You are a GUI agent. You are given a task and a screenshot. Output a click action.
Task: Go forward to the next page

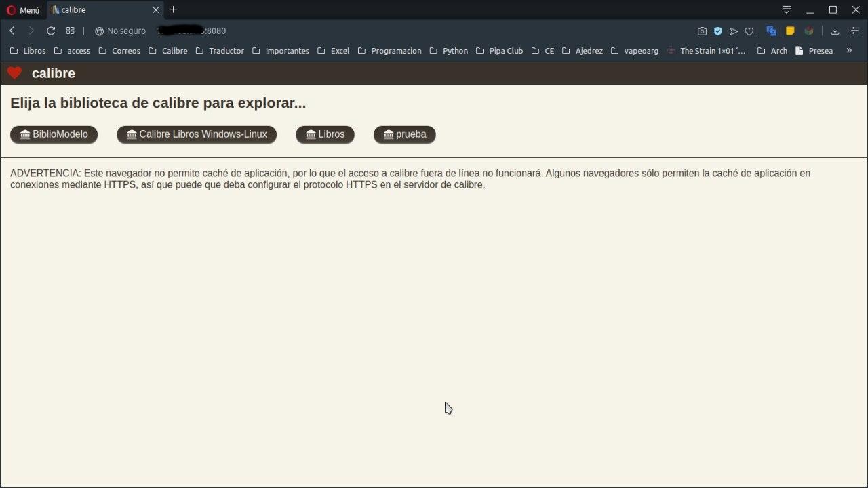pyautogui.click(x=31, y=30)
